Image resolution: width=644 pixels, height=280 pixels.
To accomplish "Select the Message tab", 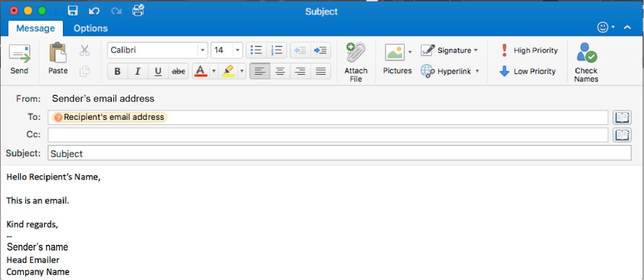I will 35,28.
